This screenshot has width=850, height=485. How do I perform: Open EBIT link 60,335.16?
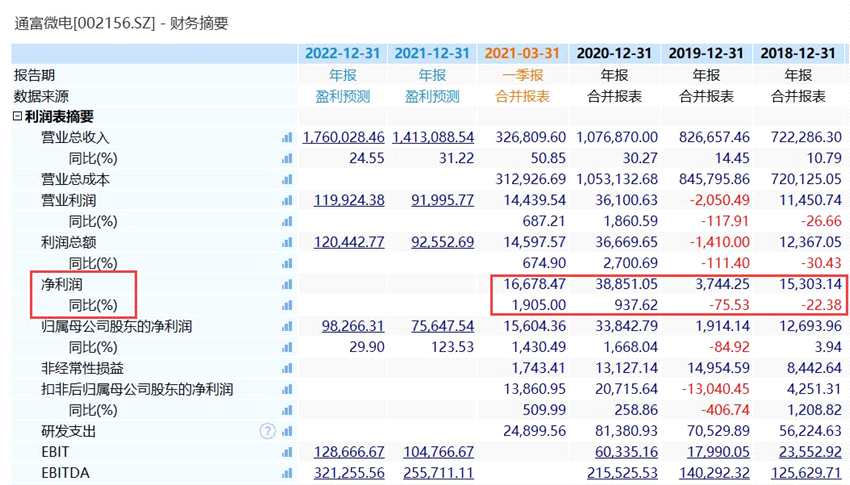[x=627, y=452]
